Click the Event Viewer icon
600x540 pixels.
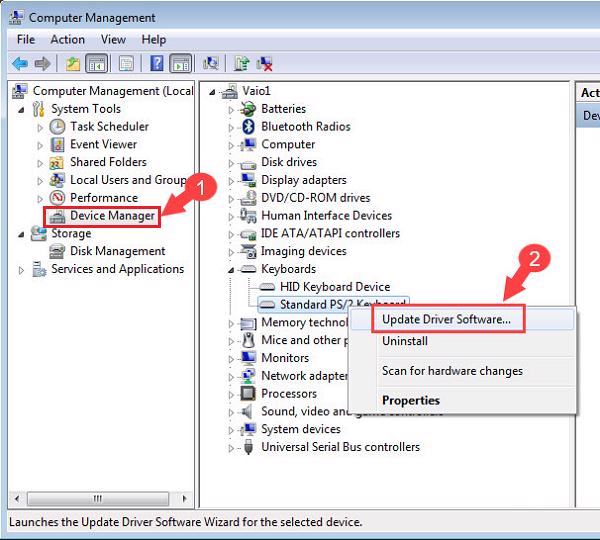pos(57,145)
